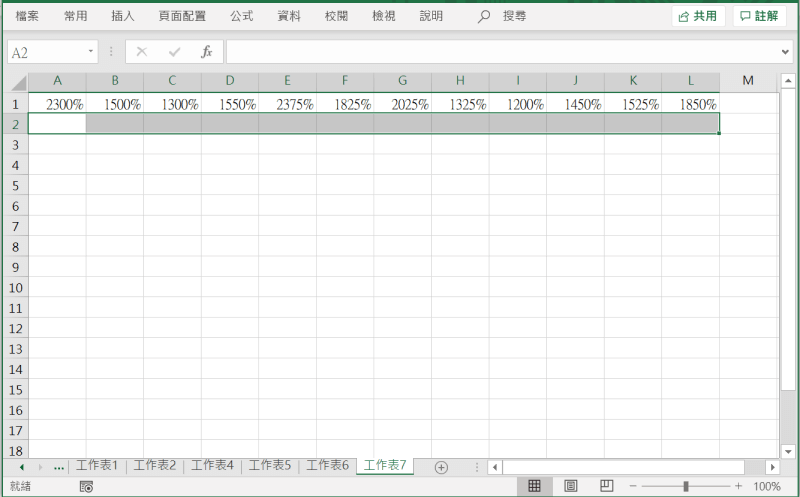Open the 檔案 menu tab
Screen dimensions: 800x497
(x=27, y=16)
